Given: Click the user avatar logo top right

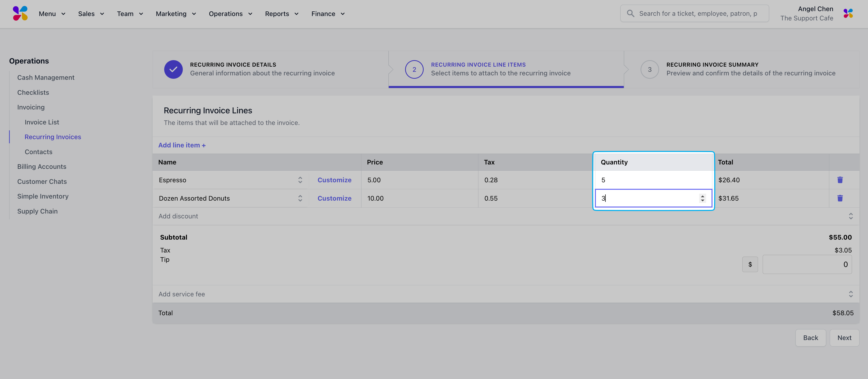Looking at the screenshot, I should pyautogui.click(x=848, y=13).
